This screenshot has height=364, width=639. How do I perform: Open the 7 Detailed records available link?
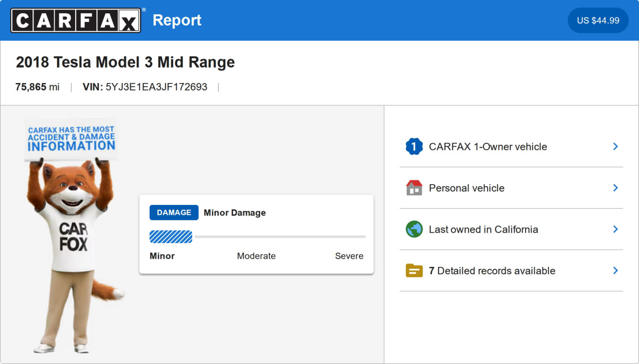pyautogui.click(x=492, y=271)
